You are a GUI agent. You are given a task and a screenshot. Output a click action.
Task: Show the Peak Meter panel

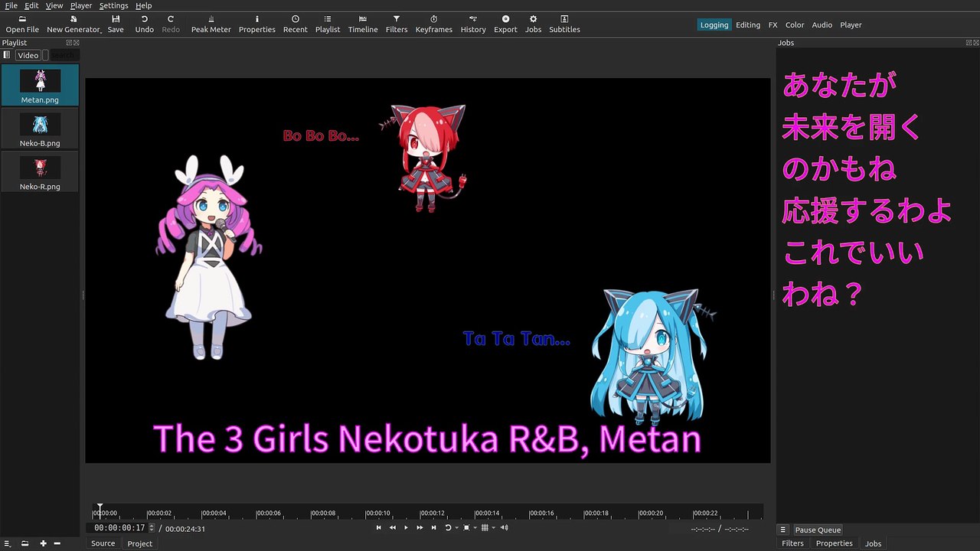click(x=211, y=24)
